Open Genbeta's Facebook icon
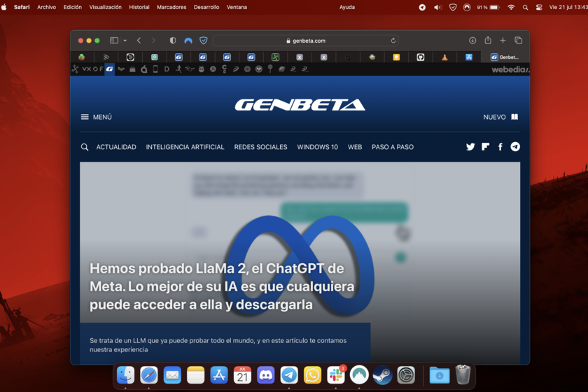 [x=500, y=147]
